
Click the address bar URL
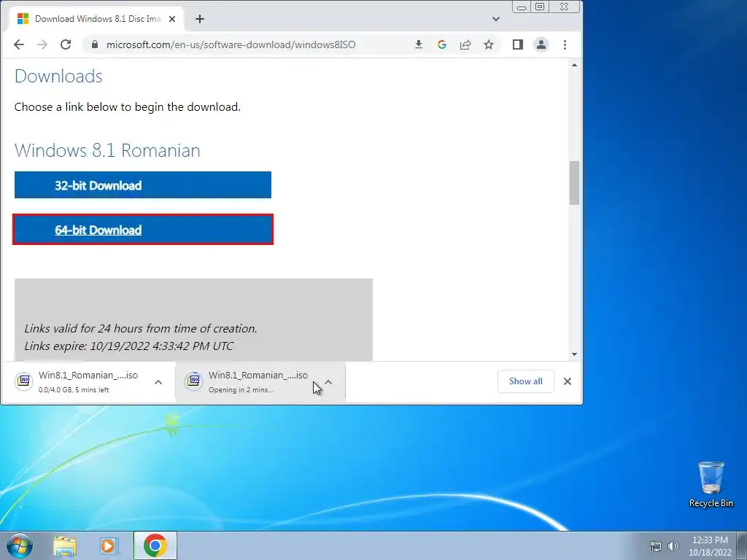coord(231,44)
